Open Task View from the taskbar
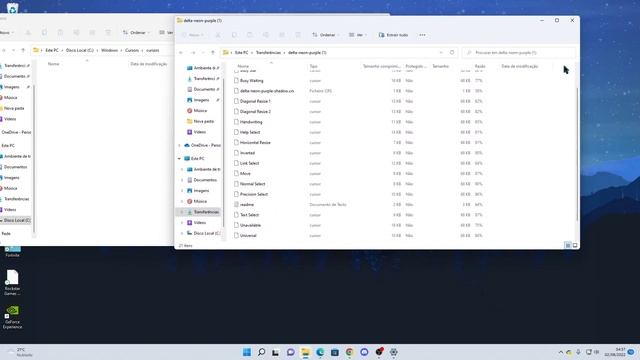 click(276, 352)
